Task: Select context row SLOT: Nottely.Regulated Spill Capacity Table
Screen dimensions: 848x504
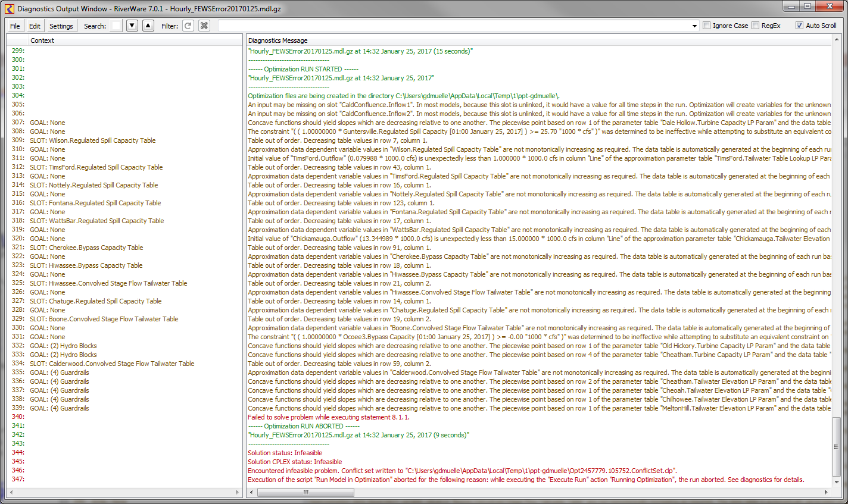Action: pyautogui.click(x=94, y=185)
